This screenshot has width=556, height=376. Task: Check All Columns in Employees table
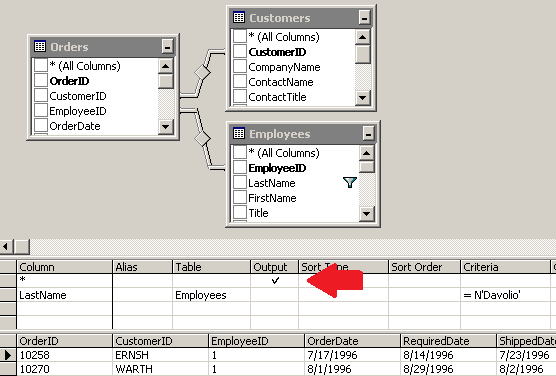point(240,153)
